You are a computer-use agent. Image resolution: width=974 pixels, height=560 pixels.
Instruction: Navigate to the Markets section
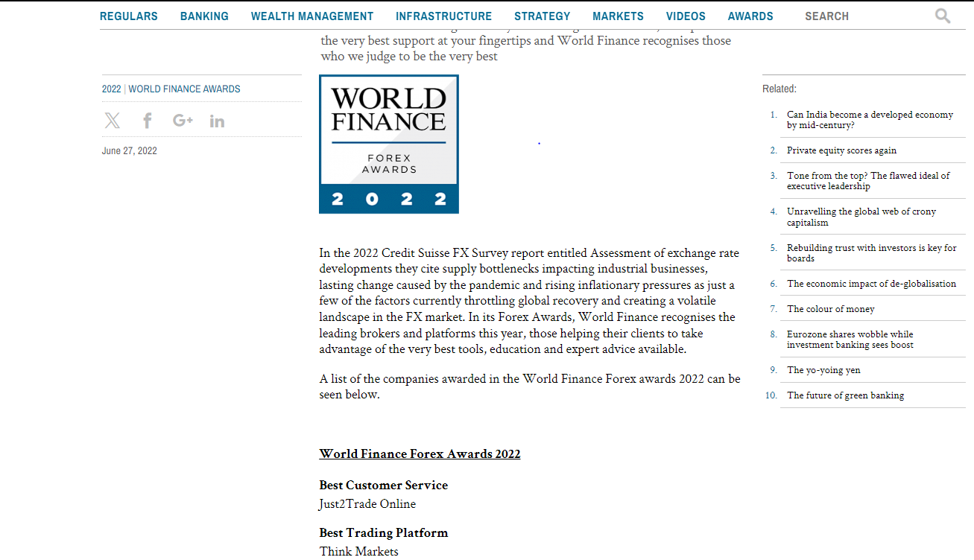pos(619,16)
